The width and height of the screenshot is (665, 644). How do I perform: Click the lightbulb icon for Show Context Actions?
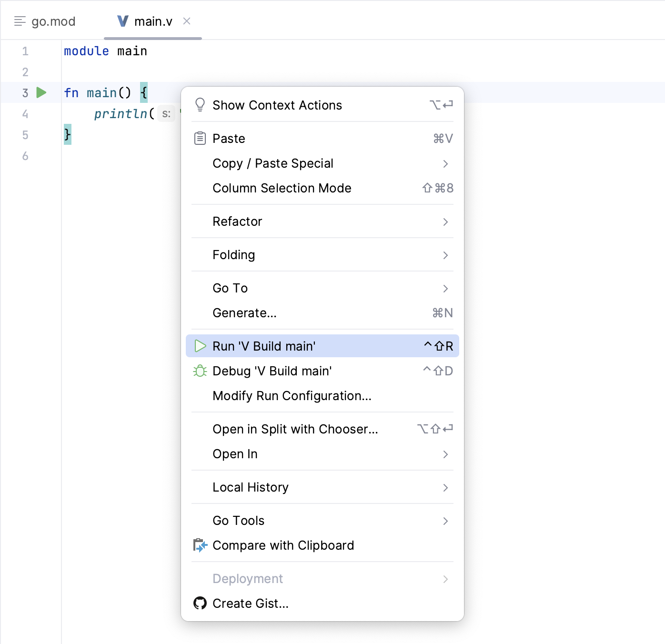pyautogui.click(x=200, y=104)
